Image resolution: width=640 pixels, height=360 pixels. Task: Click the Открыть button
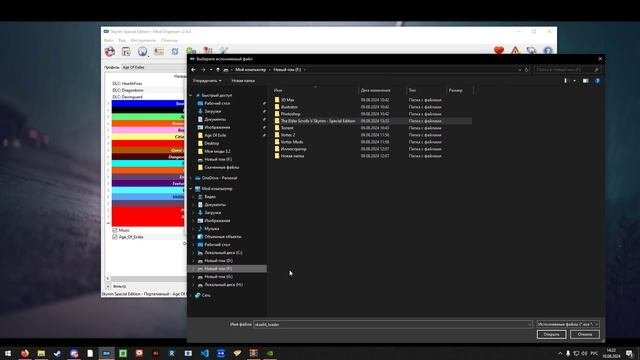[551, 334]
